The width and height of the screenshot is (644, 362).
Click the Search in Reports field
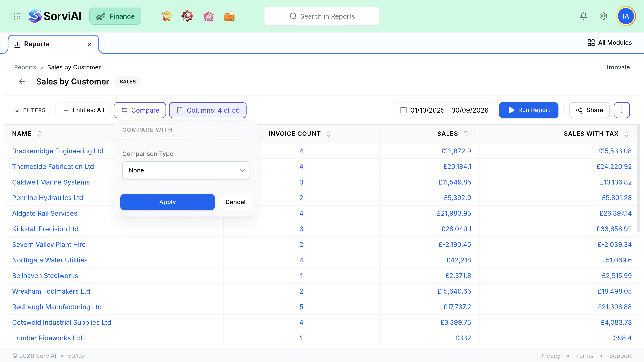click(322, 16)
